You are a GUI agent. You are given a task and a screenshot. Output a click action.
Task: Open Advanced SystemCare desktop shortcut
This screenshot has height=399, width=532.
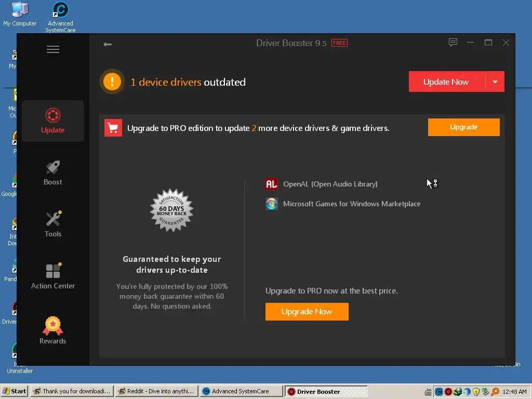pyautogui.click(x=60, y=17)
